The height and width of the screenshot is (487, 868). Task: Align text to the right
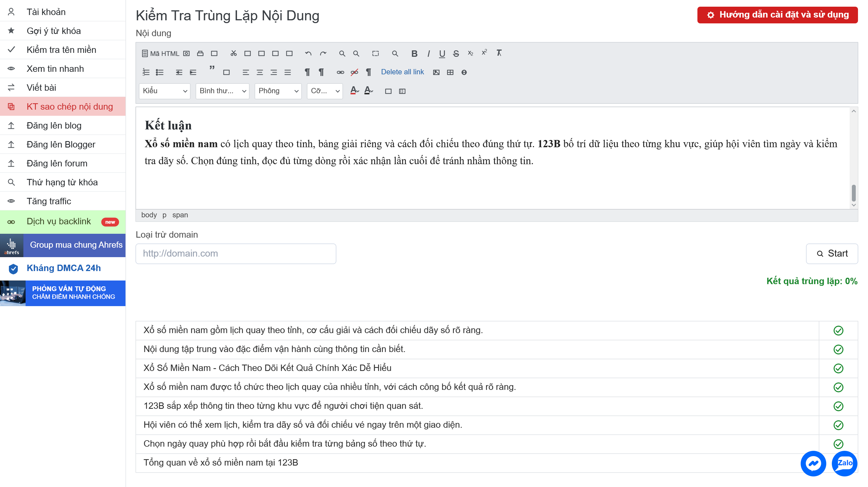[x=273, y=72]
